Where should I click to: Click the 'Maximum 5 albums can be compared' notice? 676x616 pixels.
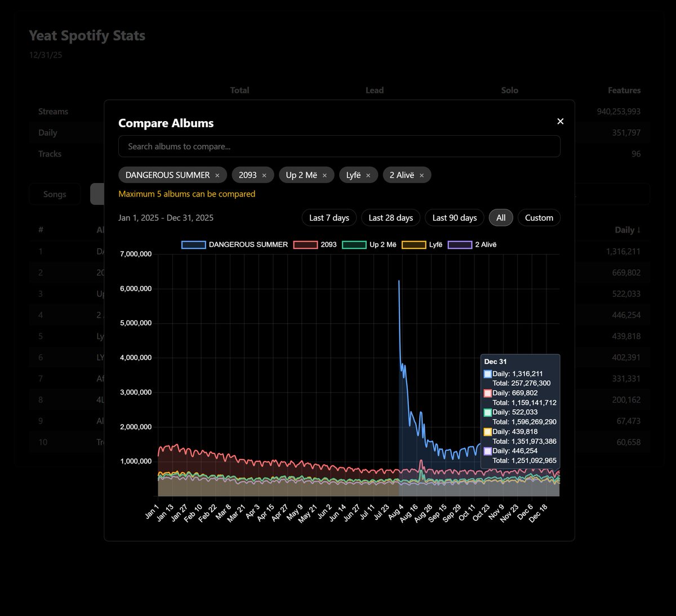[186, 194]
